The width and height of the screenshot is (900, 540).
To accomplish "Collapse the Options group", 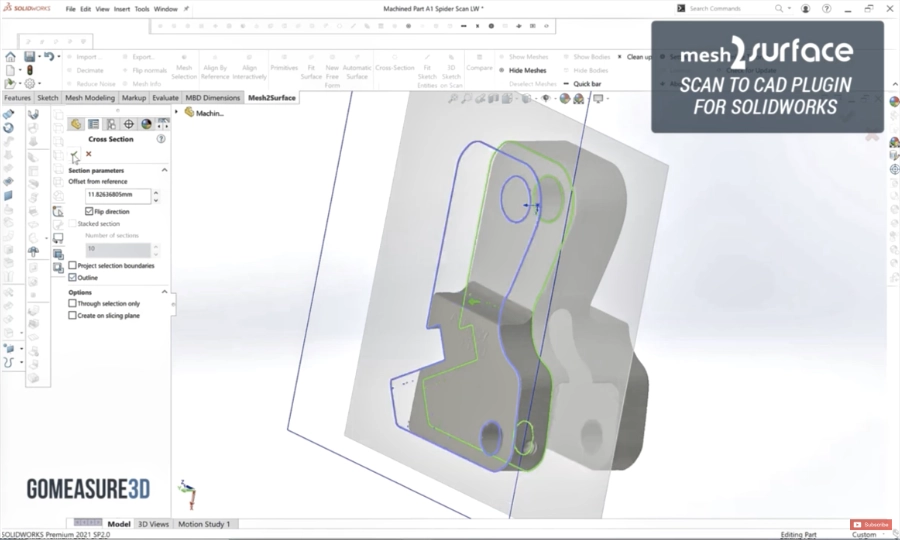I will [x=165, y=292].
